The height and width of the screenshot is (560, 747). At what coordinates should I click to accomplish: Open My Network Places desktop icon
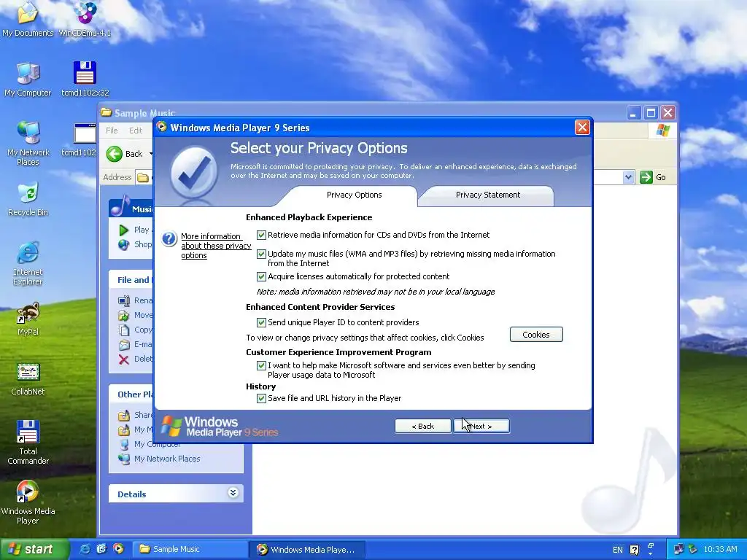pyautogui.click(x=28, y=143)
